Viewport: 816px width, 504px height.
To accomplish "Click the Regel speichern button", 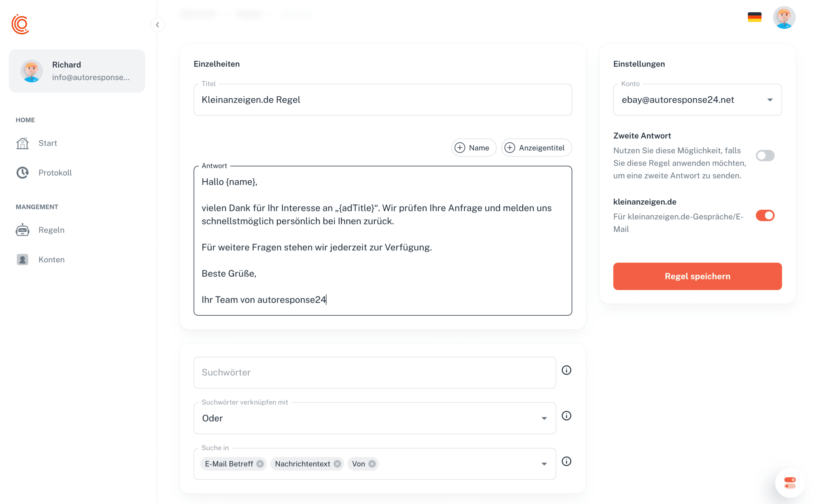I will (697, 276).
